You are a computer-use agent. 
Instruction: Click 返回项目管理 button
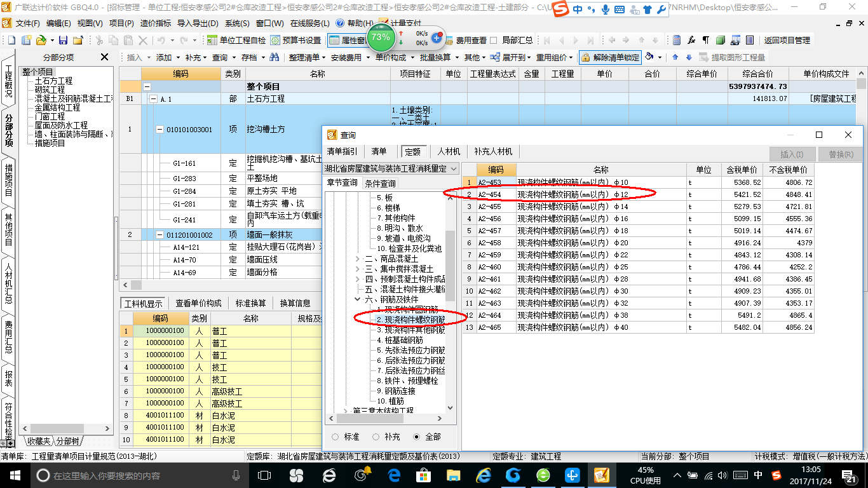tap(787, 40)
